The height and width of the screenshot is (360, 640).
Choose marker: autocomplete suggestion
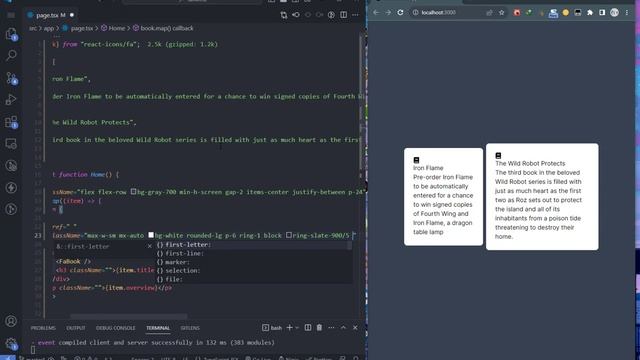click(254, 262)
